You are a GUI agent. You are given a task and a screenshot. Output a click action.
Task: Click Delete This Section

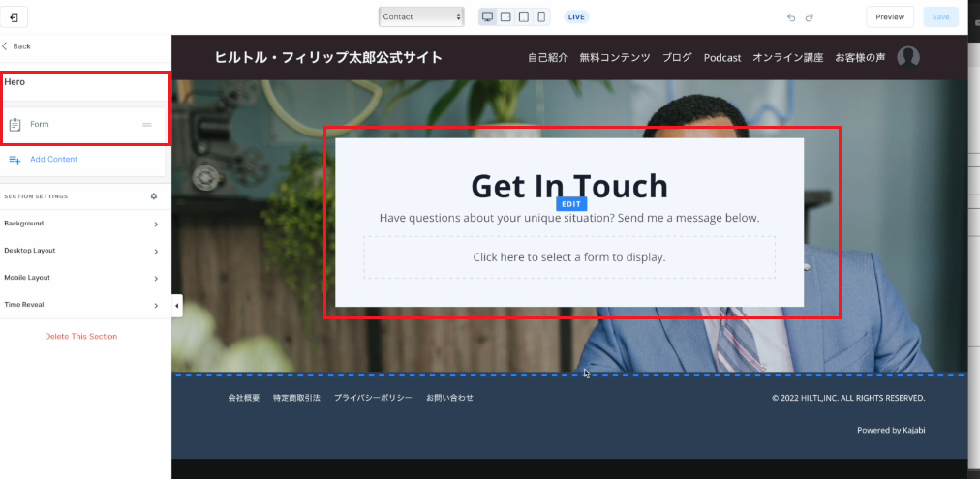(81, 337)
